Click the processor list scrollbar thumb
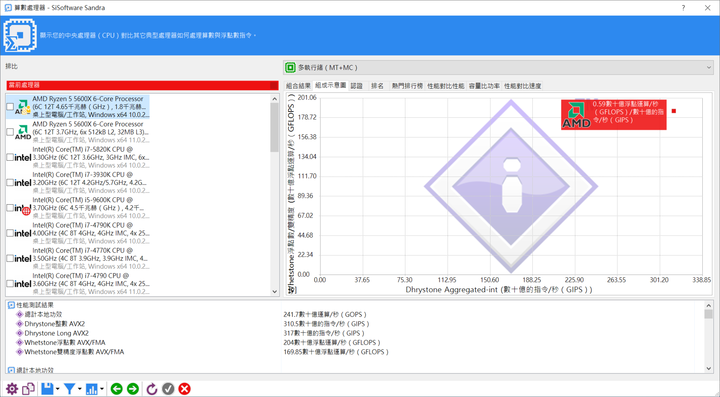Viewport: 720px width, 397px height. coord(275,127)
